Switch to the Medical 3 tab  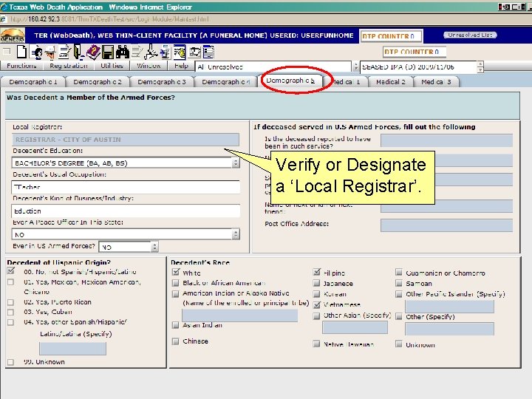(436, 82)
